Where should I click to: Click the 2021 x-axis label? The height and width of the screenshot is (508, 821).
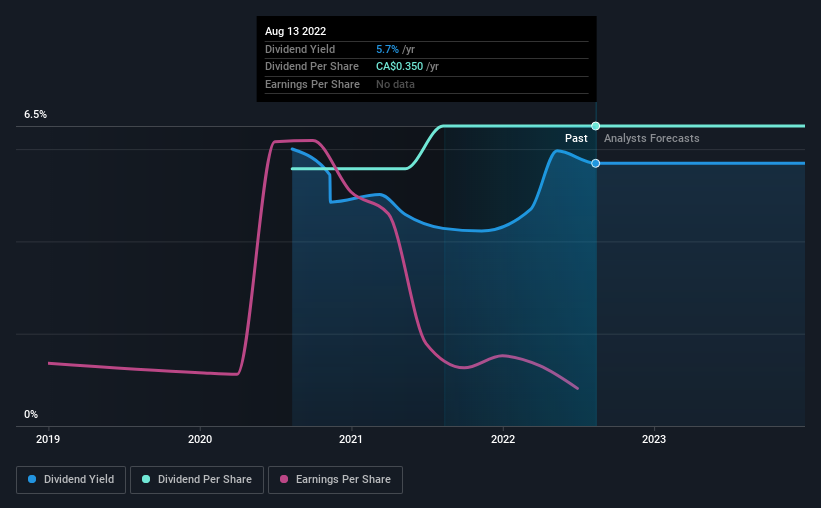351,439
